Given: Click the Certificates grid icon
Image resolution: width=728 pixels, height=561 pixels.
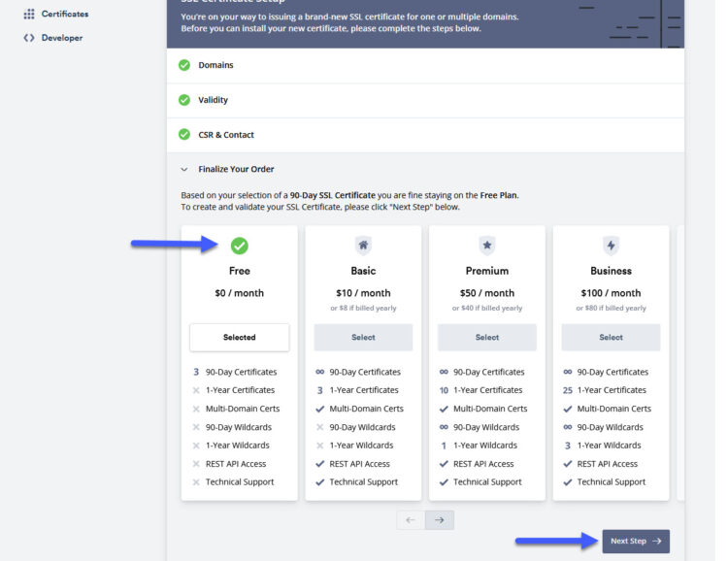Looking at the screenshot, I should [29, 14].
